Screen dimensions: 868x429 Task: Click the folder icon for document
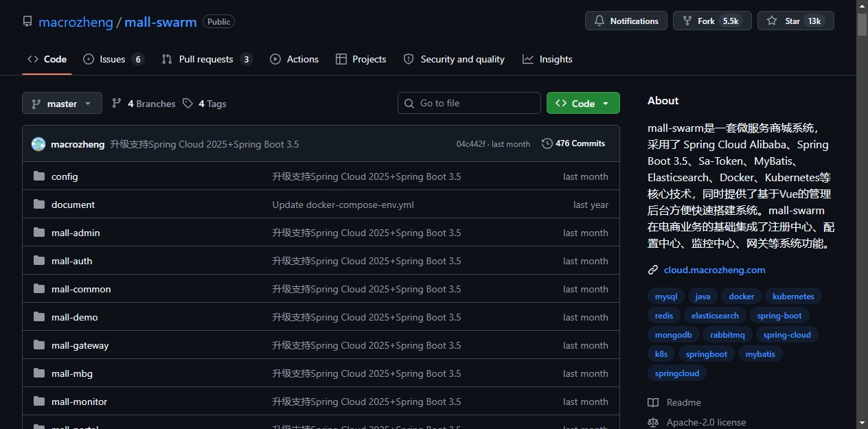coord(39,205)
